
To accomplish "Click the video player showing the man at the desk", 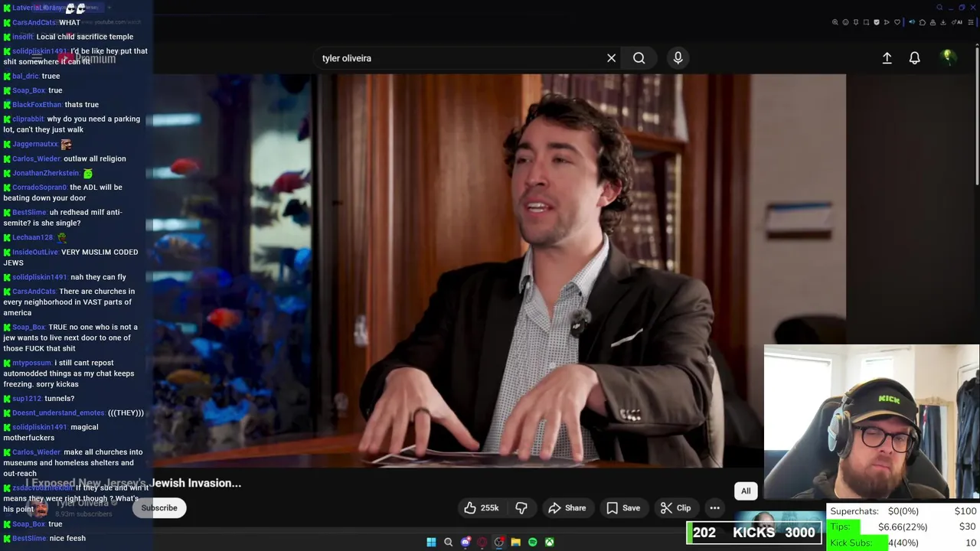I will 499,271.
